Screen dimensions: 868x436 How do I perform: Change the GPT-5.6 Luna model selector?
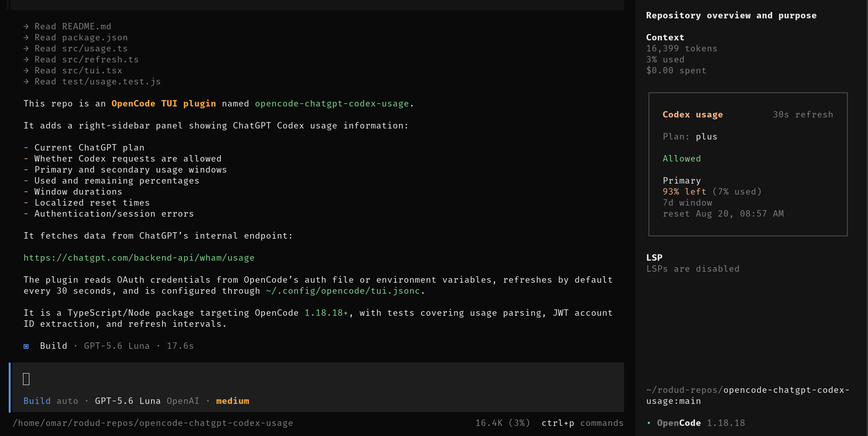point(128,401)
